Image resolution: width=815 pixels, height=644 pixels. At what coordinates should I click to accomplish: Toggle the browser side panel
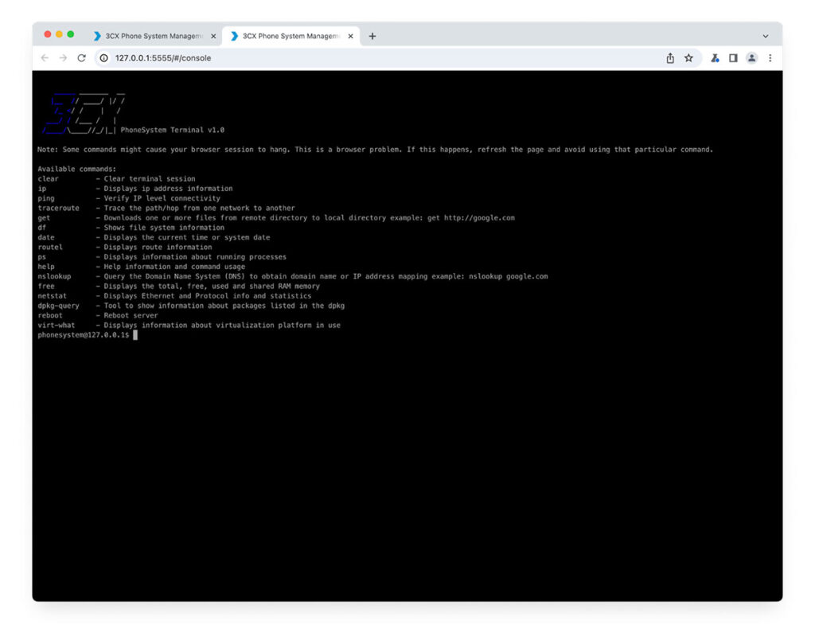click(x=733, y=58)
